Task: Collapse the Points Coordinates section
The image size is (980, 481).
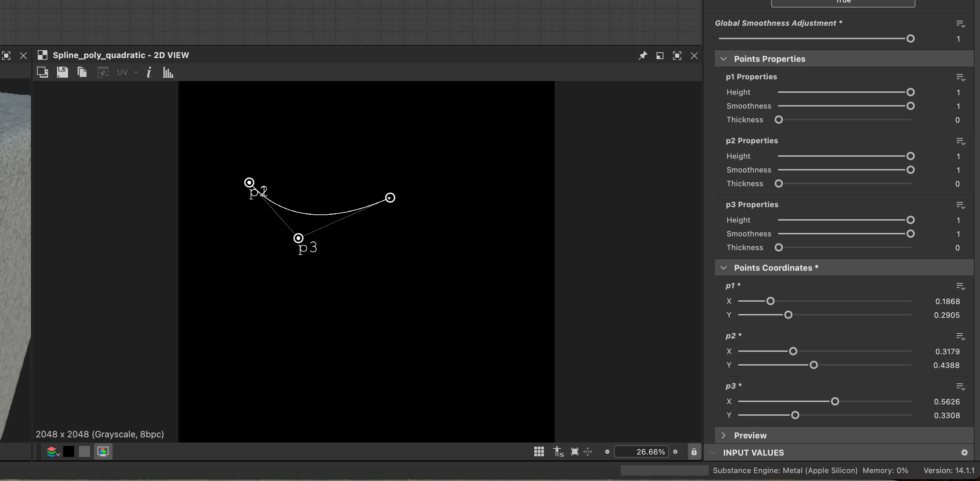Action: point(723,268)
